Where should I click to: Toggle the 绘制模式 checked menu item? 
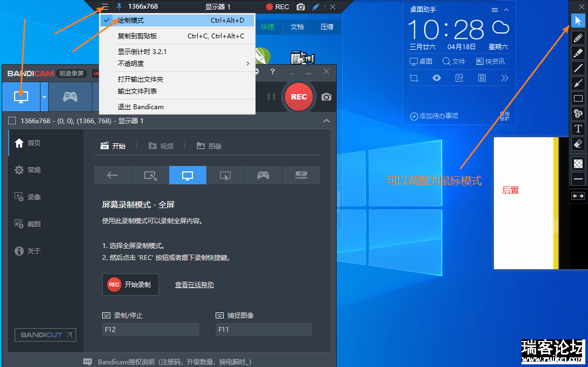[177, 20]
